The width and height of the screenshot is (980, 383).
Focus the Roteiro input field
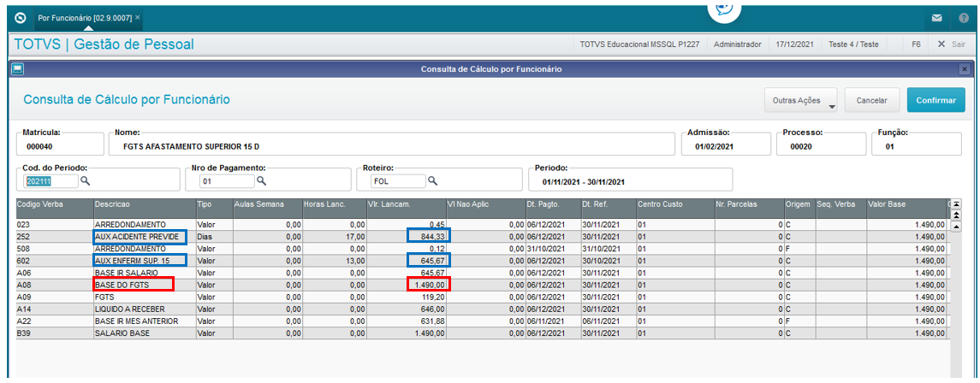[x=397, y=181]
